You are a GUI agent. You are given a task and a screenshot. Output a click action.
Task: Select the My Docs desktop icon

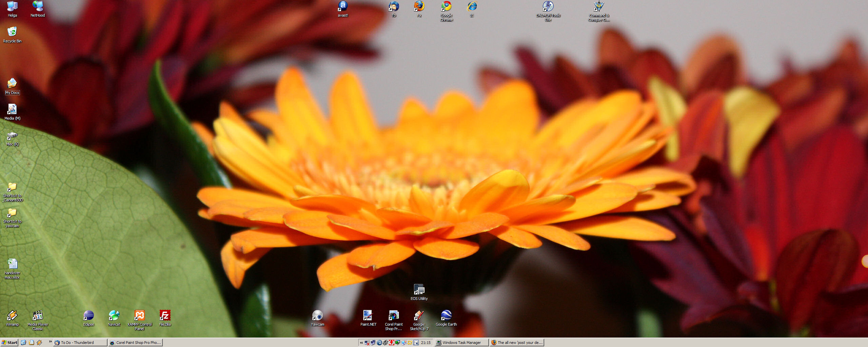pyautogui.click(x=12, y=86)
